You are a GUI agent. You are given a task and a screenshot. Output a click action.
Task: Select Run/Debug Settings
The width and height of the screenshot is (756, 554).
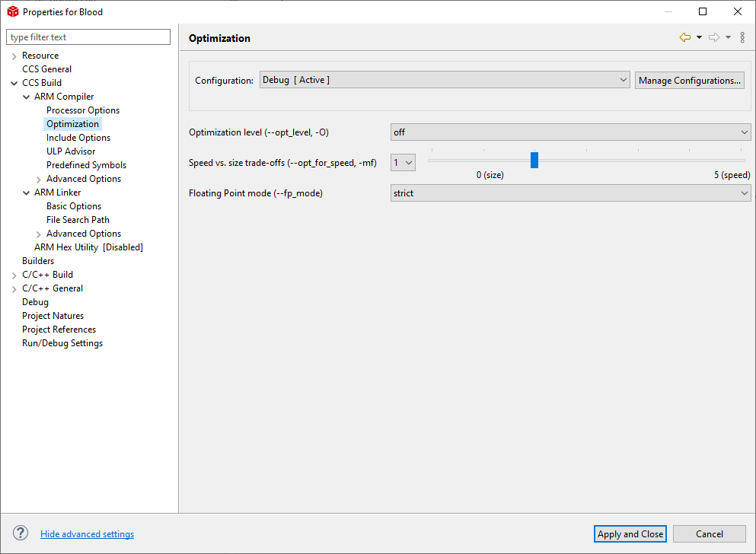coord(62,343)
